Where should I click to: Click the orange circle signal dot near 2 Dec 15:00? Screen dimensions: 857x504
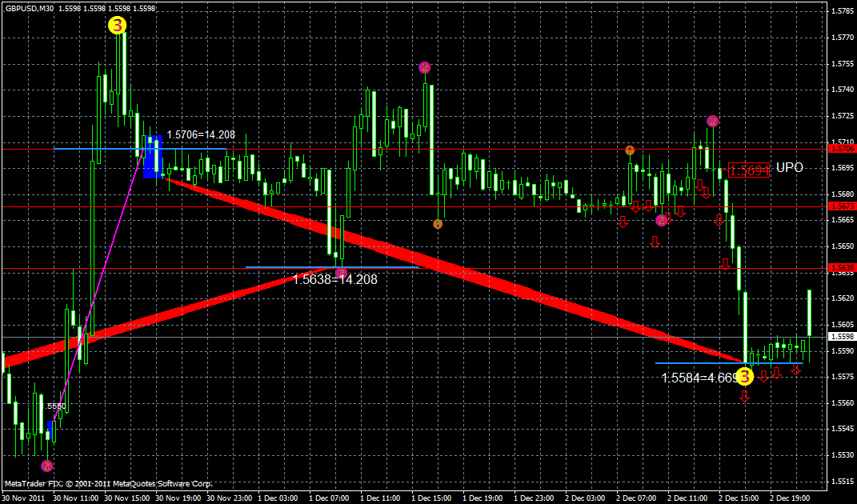coord(629,150)
